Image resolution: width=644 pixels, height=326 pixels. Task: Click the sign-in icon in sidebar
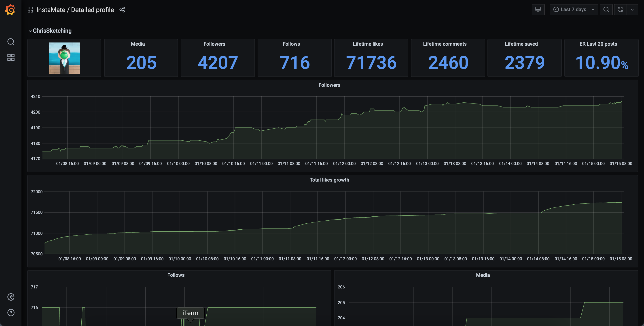(x=11, y=297)
